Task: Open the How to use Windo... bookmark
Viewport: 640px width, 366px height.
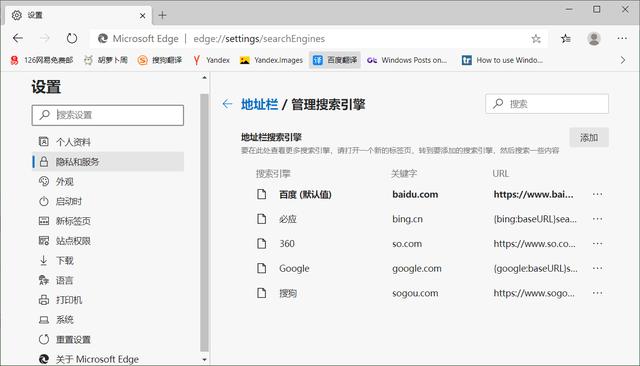Action: [502, 60]
